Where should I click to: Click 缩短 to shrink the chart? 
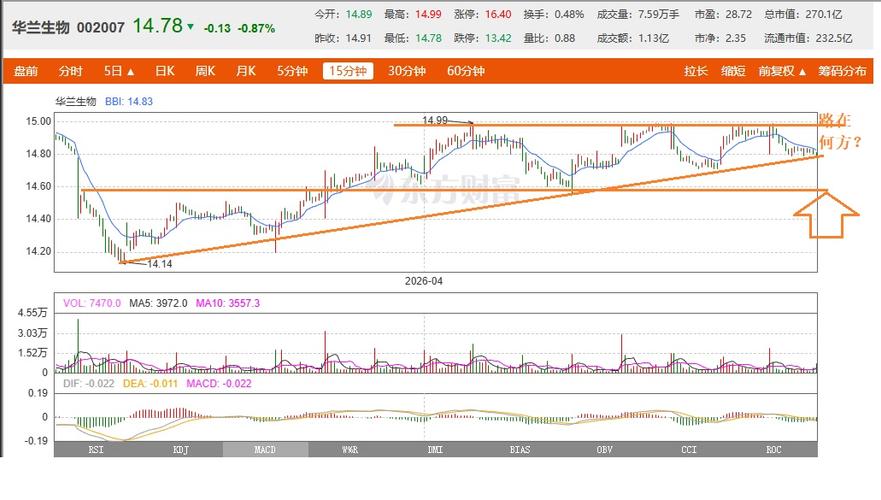733,71
